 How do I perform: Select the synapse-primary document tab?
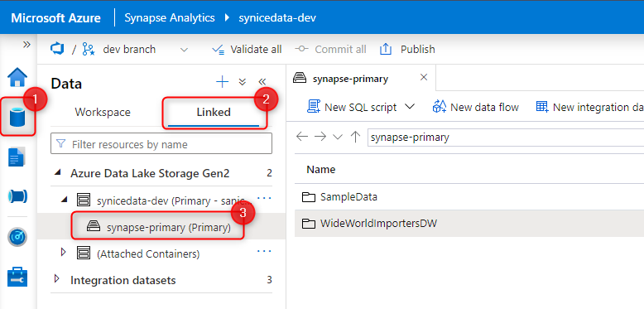(x=350, y=79)
